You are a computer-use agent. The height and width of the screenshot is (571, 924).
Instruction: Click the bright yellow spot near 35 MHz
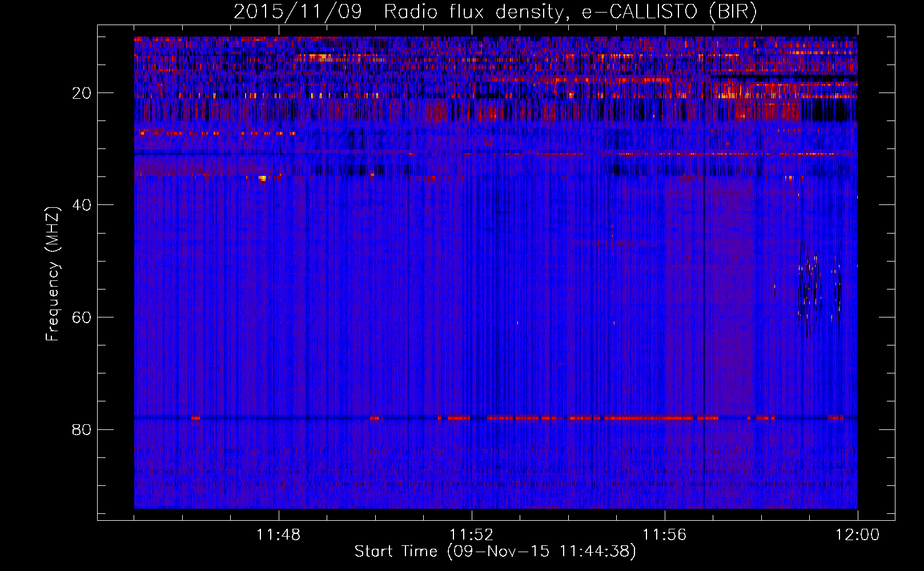tap(262, 179)
